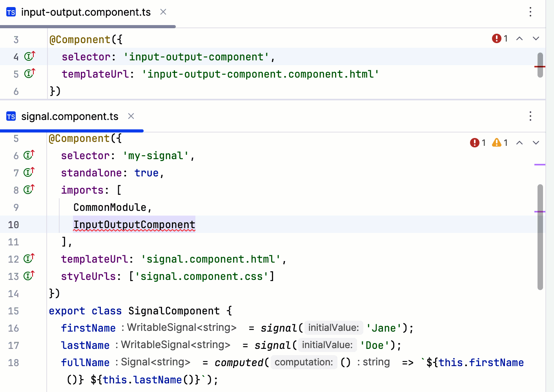Click the red error count badge in top editor
This screenshot has height=392, width=554.
point(497,38)
